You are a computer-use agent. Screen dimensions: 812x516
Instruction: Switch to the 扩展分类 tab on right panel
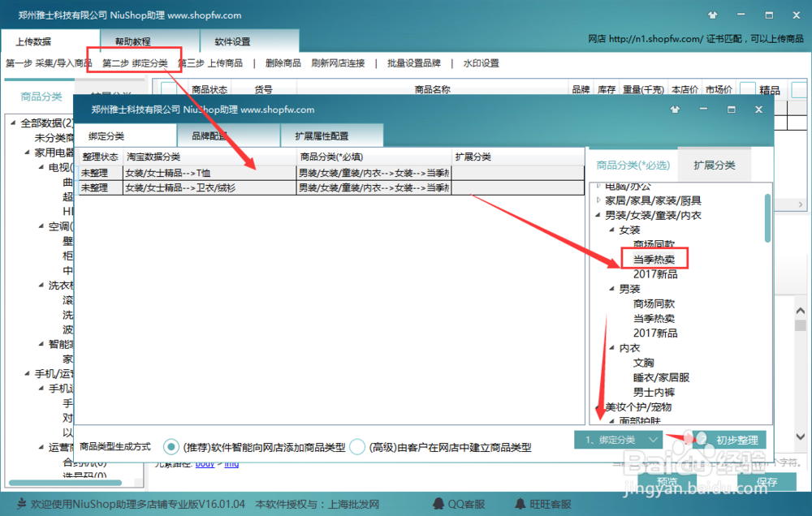(714, 165)
